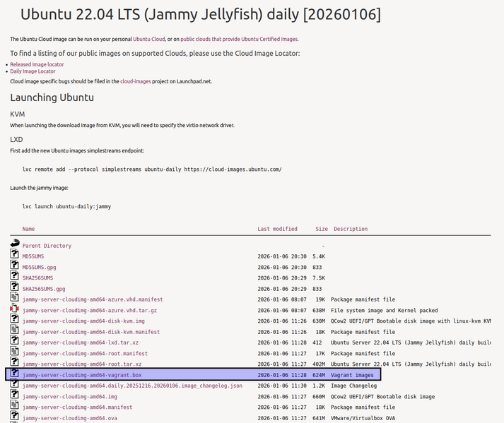Image resolution: width=504 pixels, height=423 pixels.
Task: Download jammy-server-cloudimg-amd64.ova
Action: (70, 418)
